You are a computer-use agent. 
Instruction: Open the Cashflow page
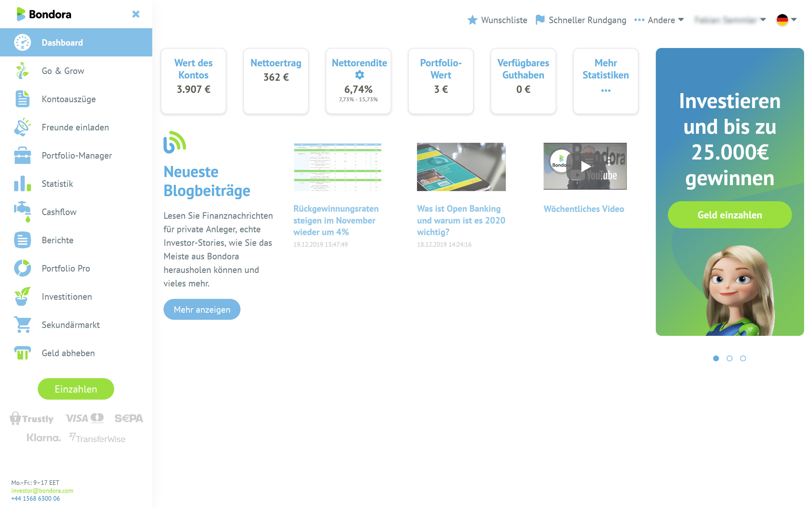(x=76, y=212)
